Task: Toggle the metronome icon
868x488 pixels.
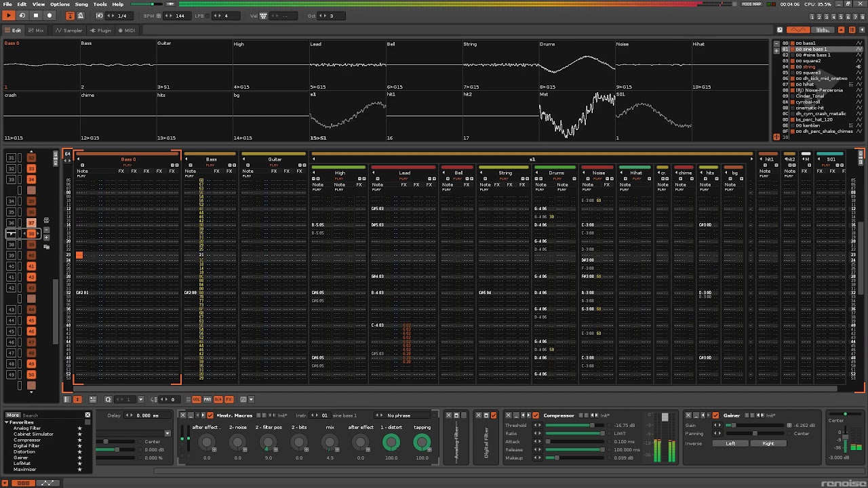Action: (80, 15)
